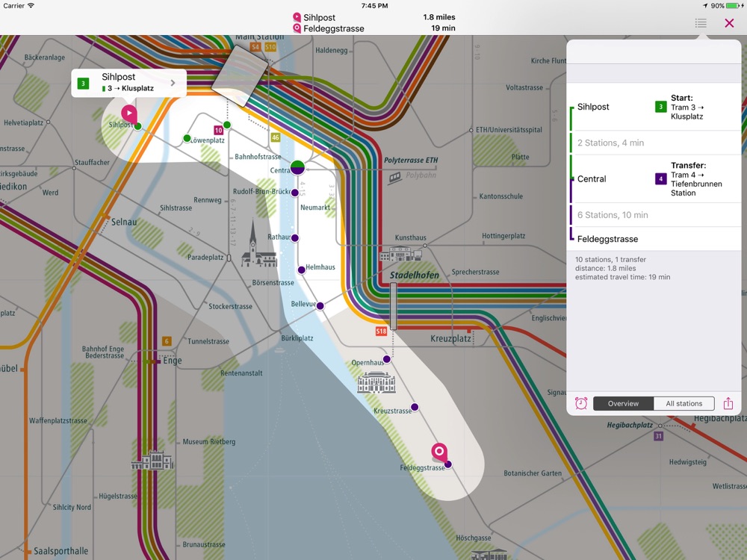Tap the S4 line badge near Main Station
The height and width of the screenshot is (560, 747).
(x=255, y=46)
